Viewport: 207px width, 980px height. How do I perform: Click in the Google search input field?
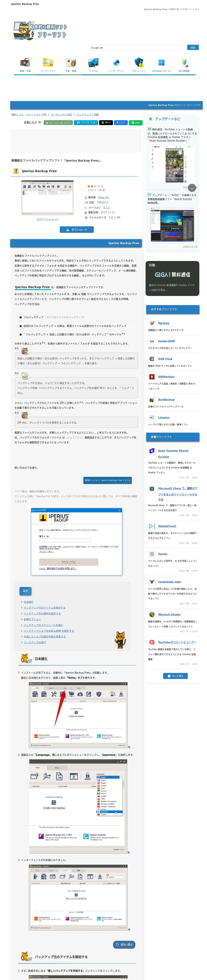[138, 48]
